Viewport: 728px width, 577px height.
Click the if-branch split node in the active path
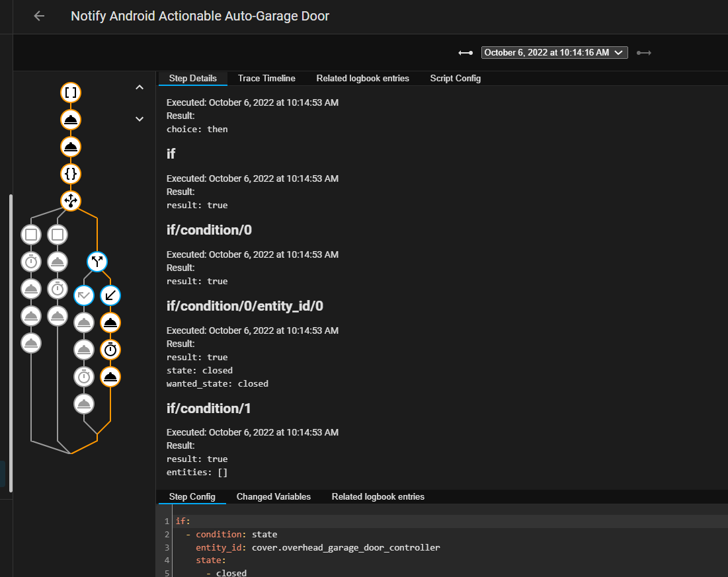tap(97, 261)
